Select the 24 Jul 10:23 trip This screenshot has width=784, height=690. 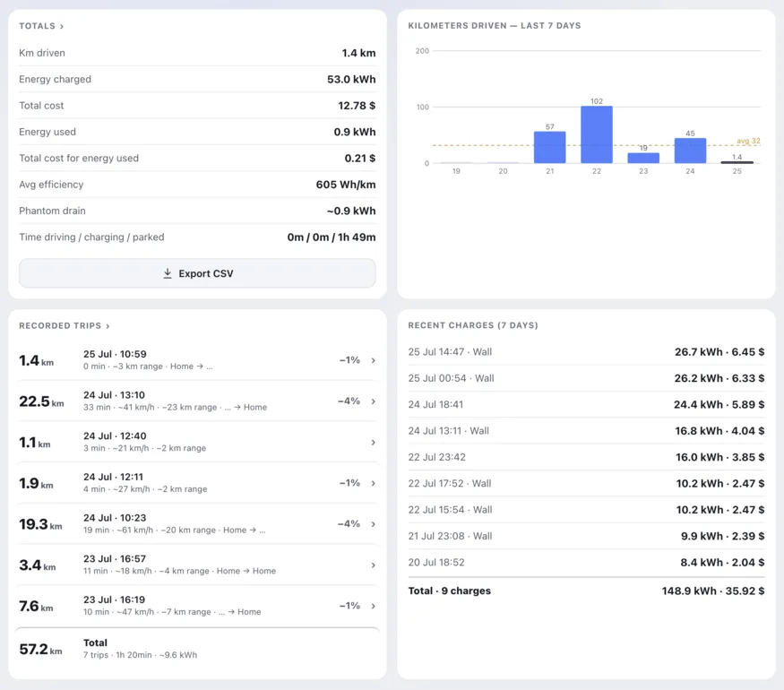point(197,524)
